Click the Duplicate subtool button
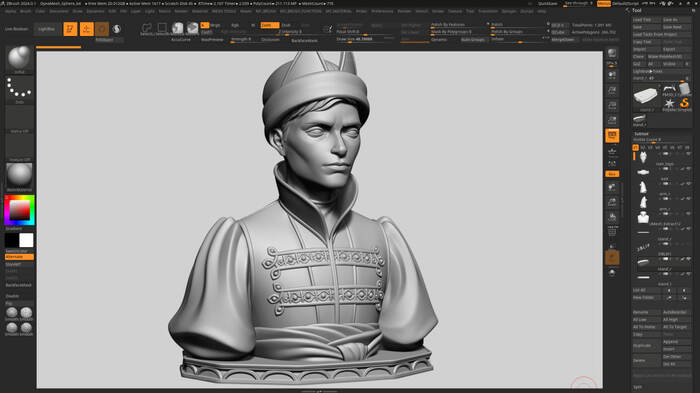This screenshot has width=700, height=393. (646, 346)
